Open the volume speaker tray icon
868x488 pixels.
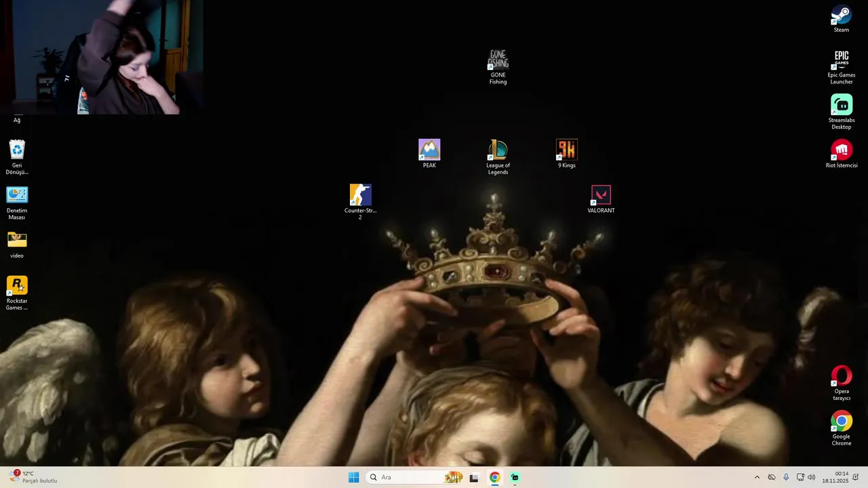pyautogui.click(x=812, y=477)
